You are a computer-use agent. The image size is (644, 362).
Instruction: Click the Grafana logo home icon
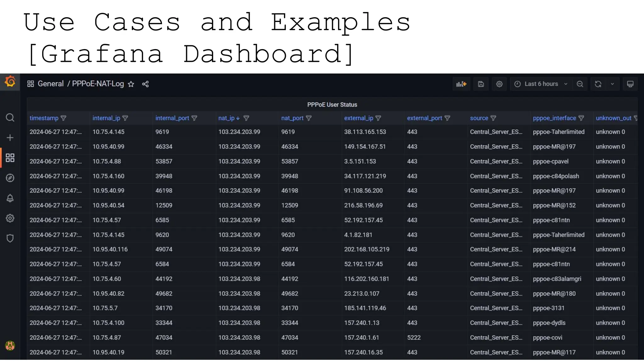10,82
